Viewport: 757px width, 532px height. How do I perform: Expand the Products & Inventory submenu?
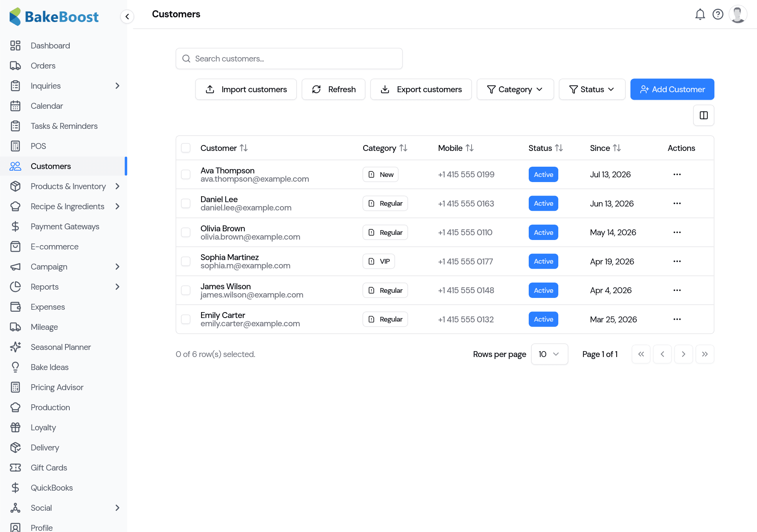click(117, 186)
